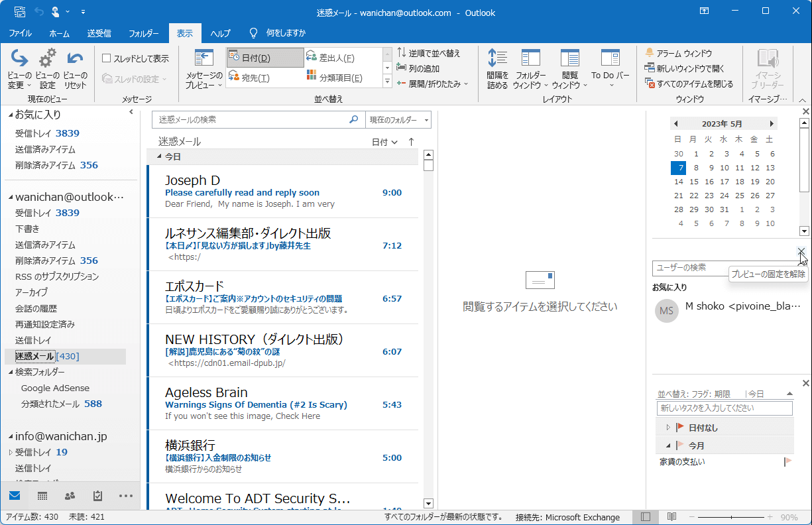Image resolution: width=812 pixels, height=525 pixels.
Task: Click 新しいタスクを入力してください task field
Action: tap(725, 408)
